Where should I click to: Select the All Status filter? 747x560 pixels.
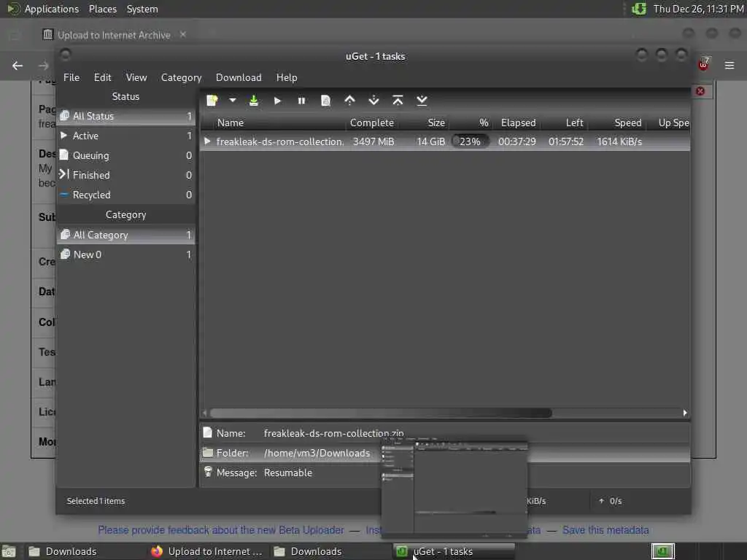click(x=126, y=116)
